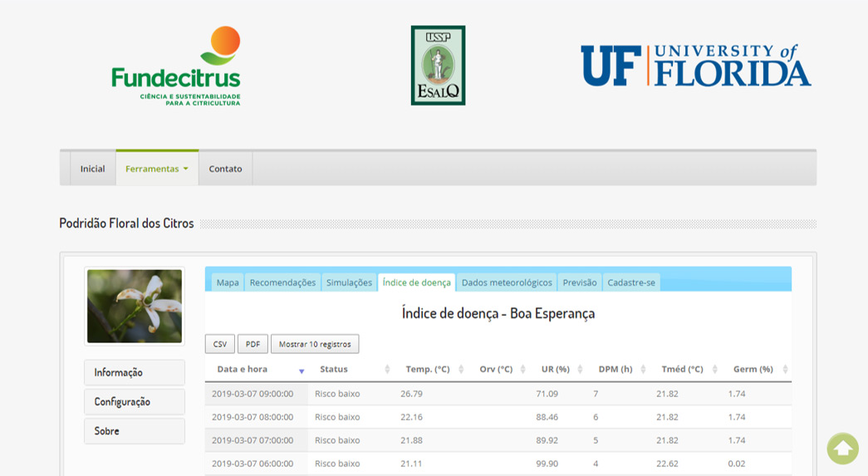
Task: Open the Previsão tab
Action: (x=580, y=282)
